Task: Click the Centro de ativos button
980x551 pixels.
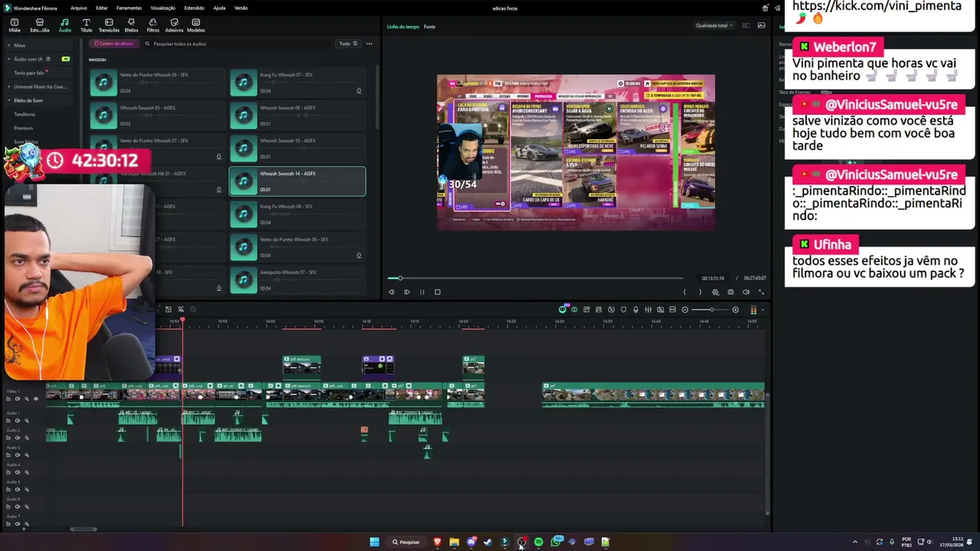Action: [114, 44]
